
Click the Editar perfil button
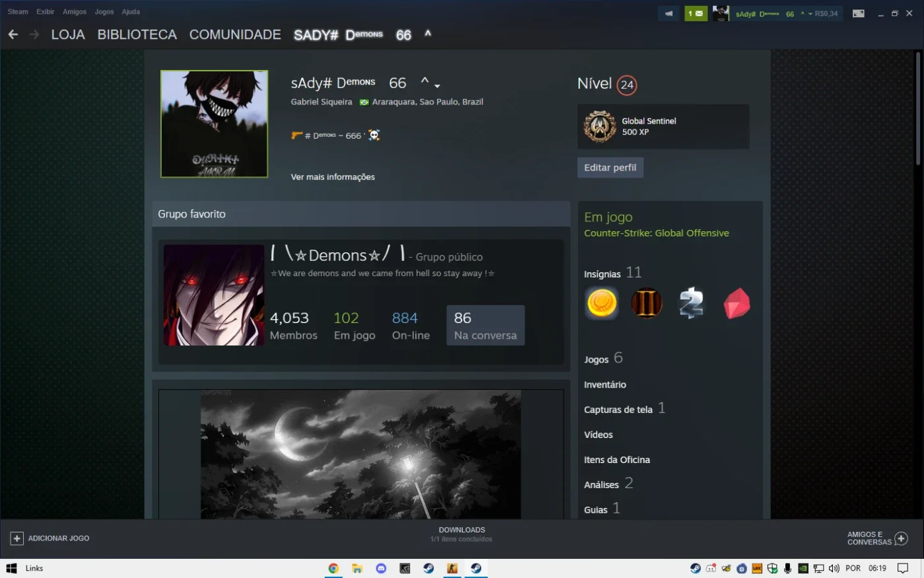610,168
